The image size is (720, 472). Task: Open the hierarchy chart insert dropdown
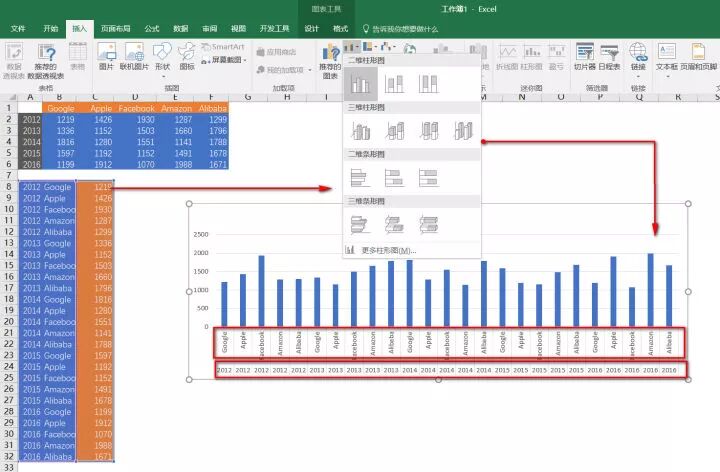pos(370,47)
